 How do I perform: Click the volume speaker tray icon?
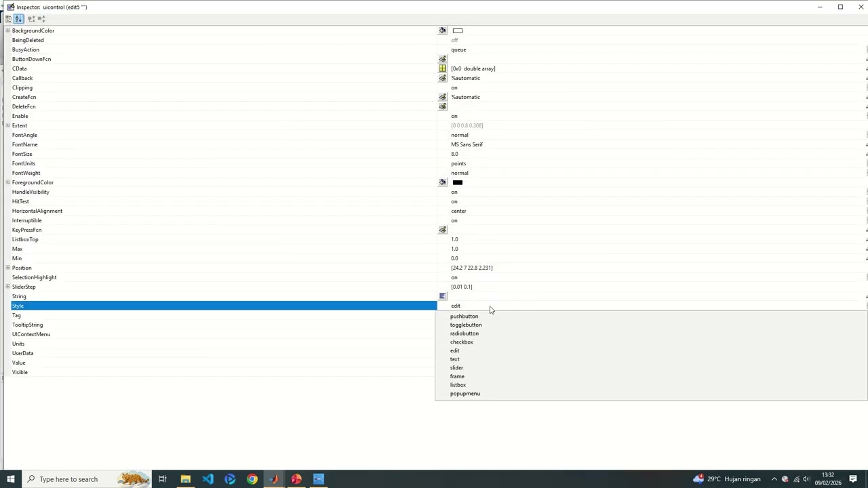[x=806, y=479]
